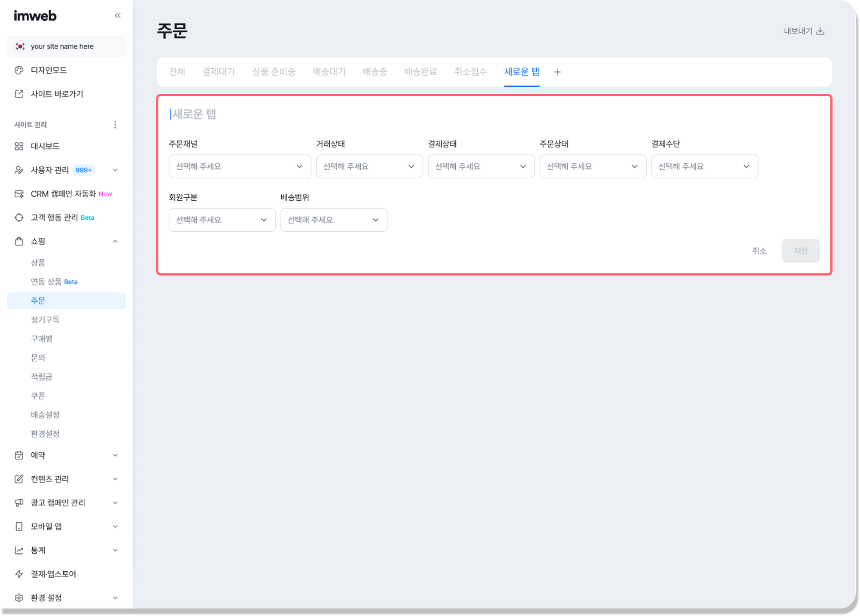Click the 결제·앱스토어 lightning icon

19,574
